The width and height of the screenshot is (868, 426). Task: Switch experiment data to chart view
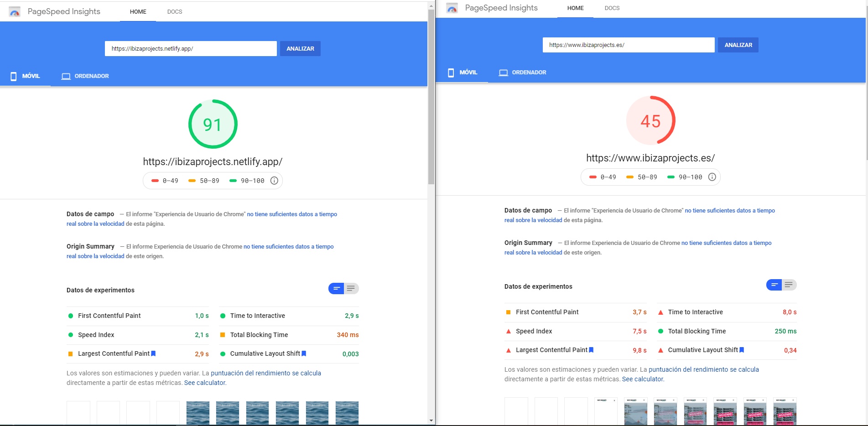click(336, 288)
